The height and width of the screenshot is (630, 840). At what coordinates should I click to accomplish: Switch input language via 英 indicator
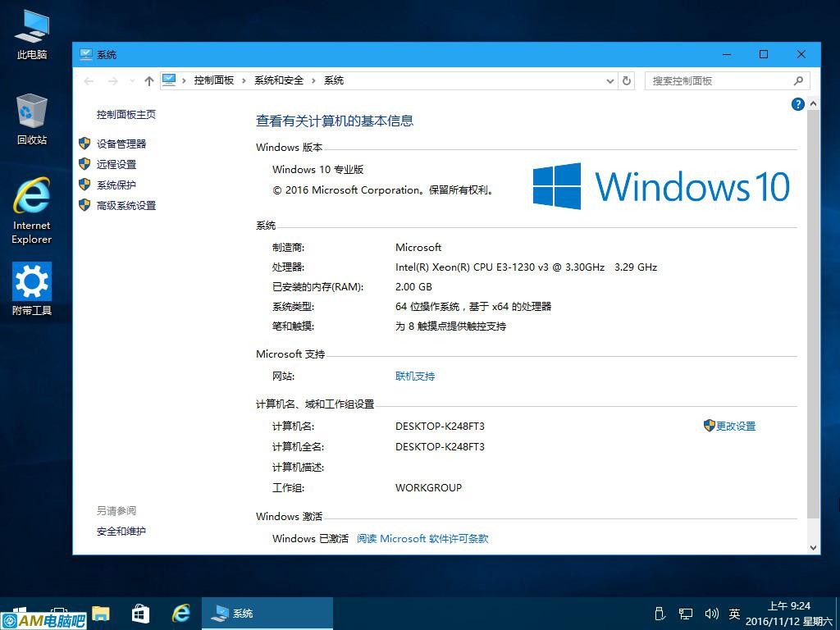point(734,614)
